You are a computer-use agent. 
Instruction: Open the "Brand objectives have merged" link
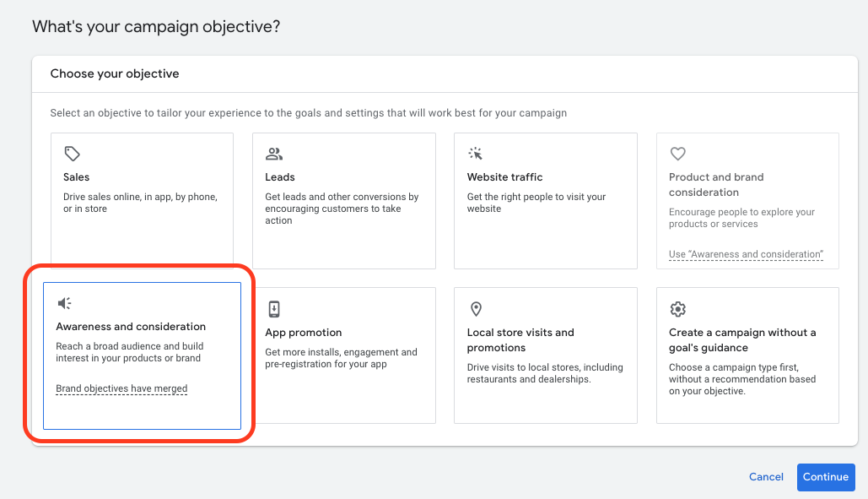pyautogui.click(x=121, y=389)
